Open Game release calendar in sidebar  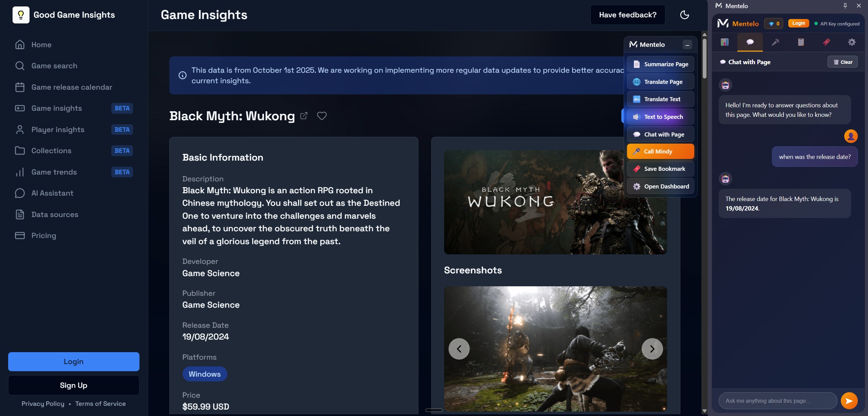[x=72, y=87]
